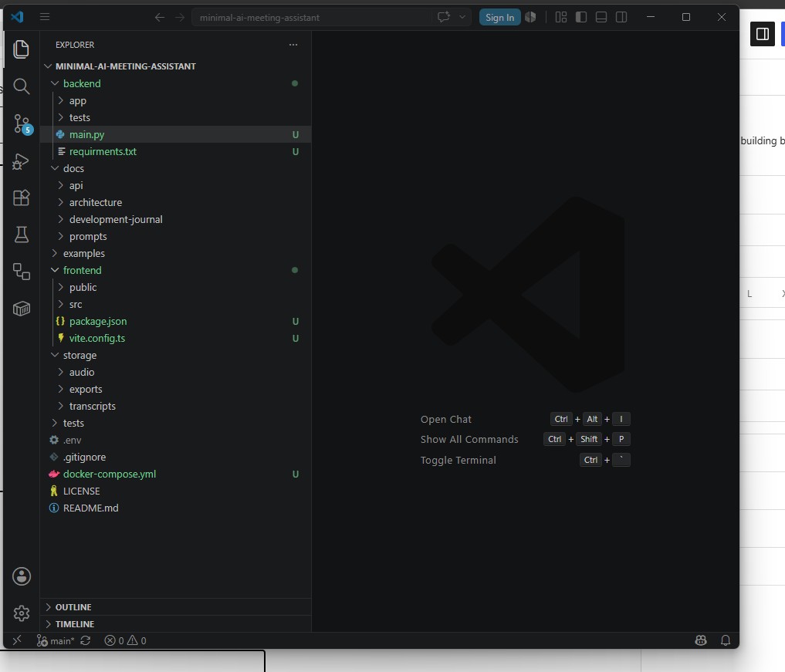Viewport: 785px width, 672px height.
Task: Open the Testing flask view
Action: [x=21, y=235]
